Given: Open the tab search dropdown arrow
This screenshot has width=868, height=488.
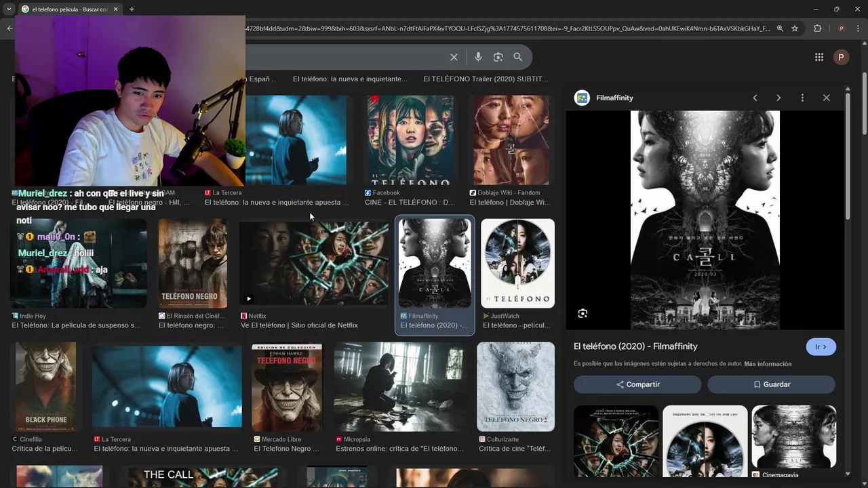Looking at the screenshot, I should (x=8, y=9).
